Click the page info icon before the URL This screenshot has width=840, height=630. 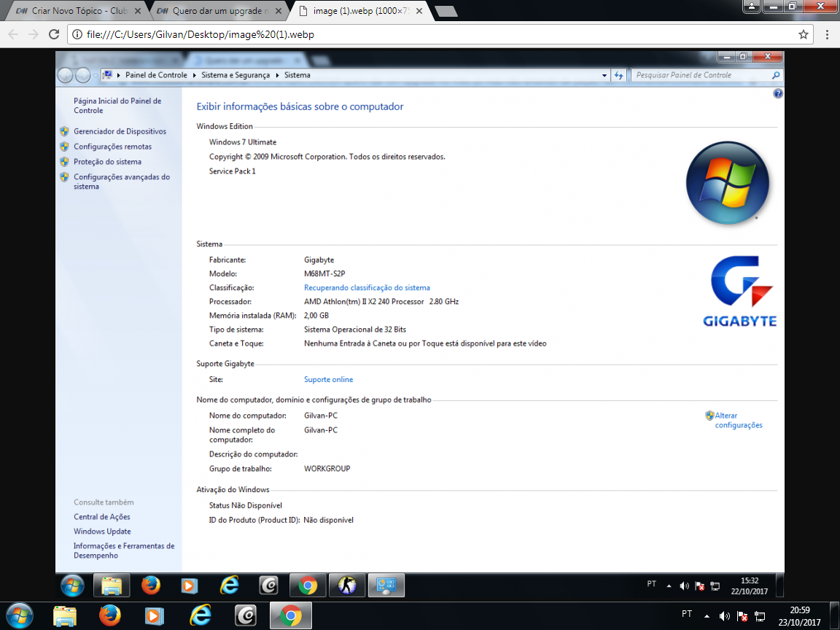[x=77, y=34]
